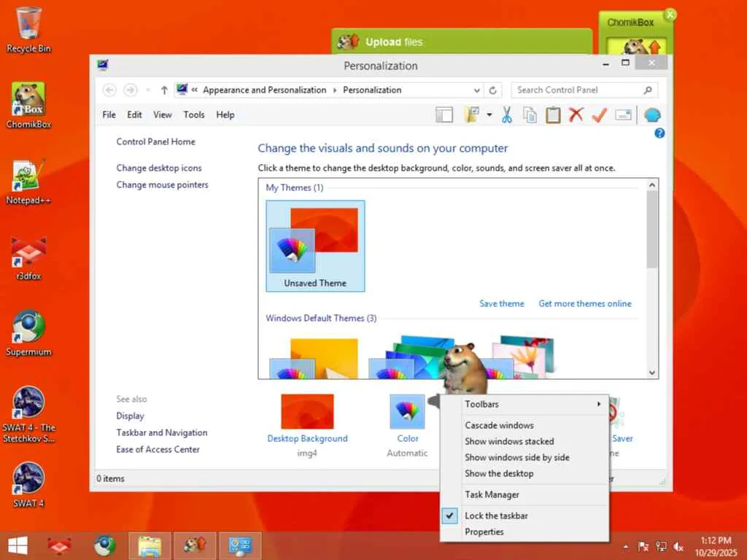Click Change mouse pointers link

coord(163,184)
